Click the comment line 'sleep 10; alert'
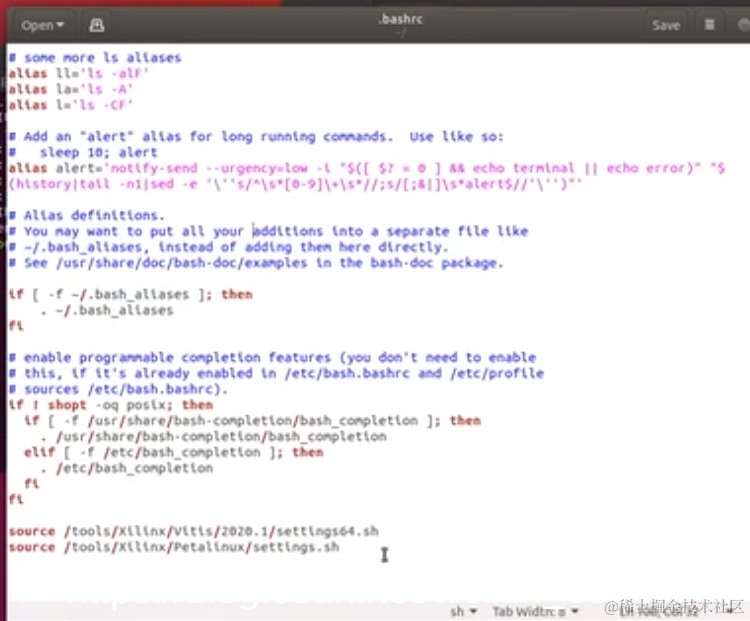Image resolution: width=750 pixels, height=621 pixels. pyautogui.click(x=83, y=152)
